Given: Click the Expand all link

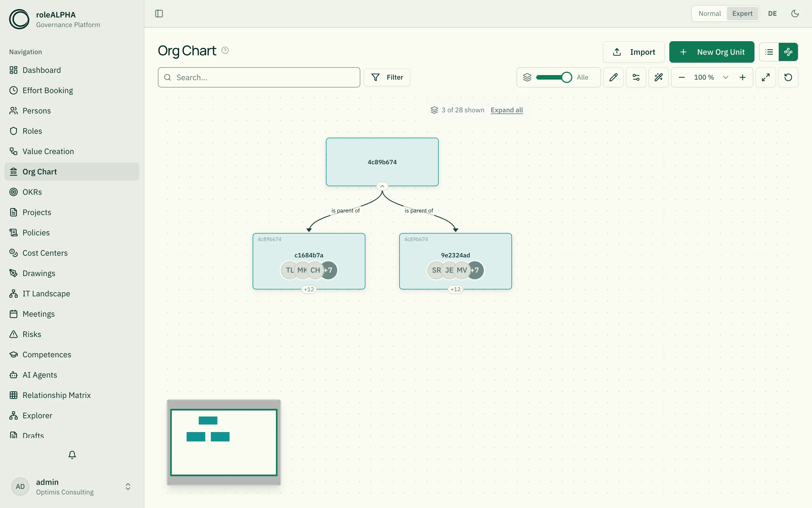Looking at the screenshot, I should tap(507, 110).
